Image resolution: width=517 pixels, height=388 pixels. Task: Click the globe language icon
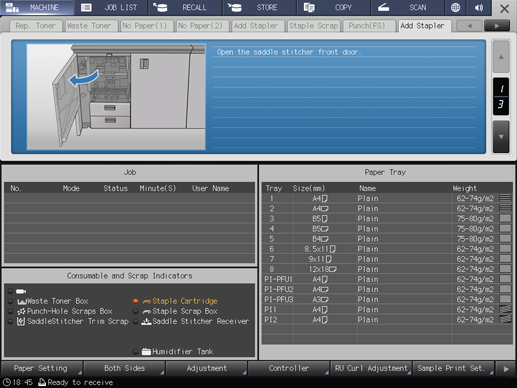(455, 7)
